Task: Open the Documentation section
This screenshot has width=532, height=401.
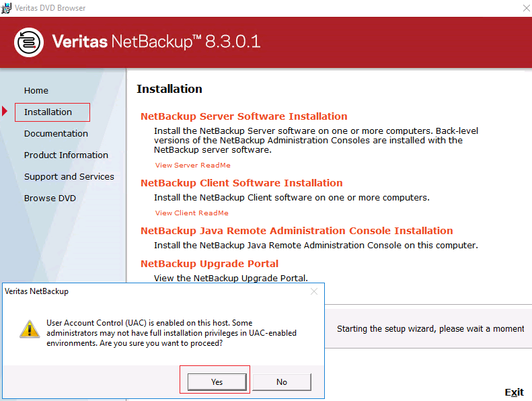Action: [56, 133]
